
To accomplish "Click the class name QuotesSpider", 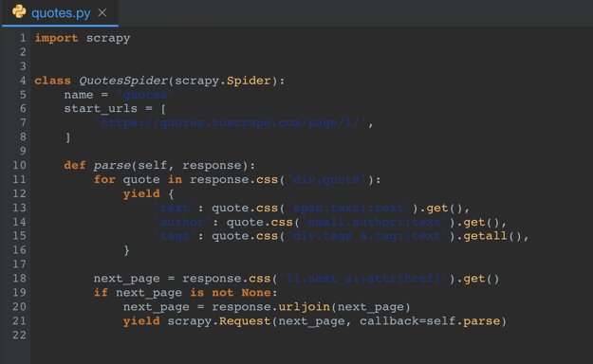I will pyautogui.click(x=123, y=81).
